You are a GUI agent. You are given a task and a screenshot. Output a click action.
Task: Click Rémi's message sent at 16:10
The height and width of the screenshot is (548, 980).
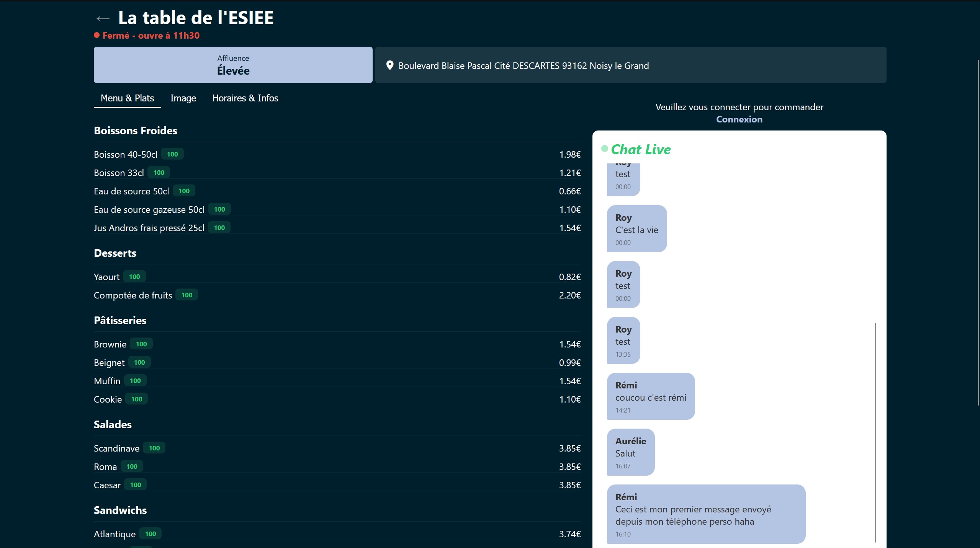(706, 514)
